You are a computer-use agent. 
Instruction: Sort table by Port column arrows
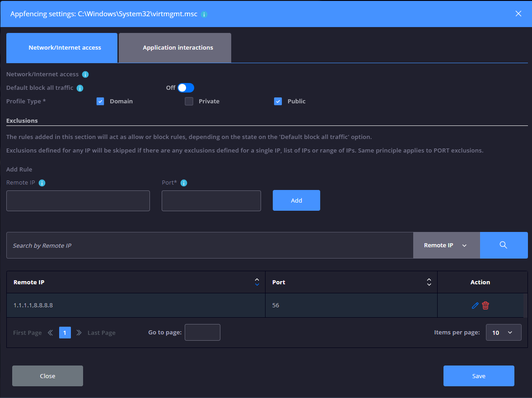click(x=429, y=282)
